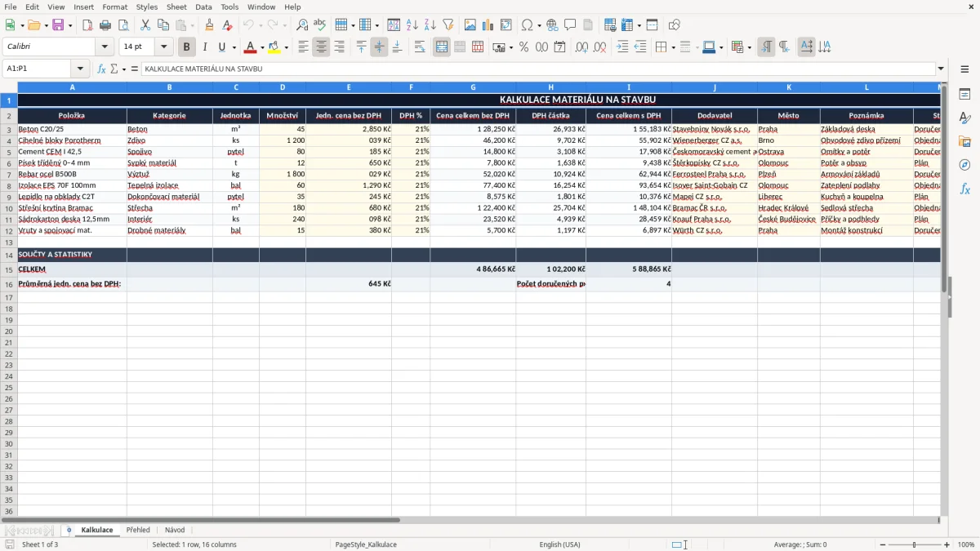The height and width of the screenshot is (551, 980).
Task: Sort ascending A to Z
Action: coord(412,25)
